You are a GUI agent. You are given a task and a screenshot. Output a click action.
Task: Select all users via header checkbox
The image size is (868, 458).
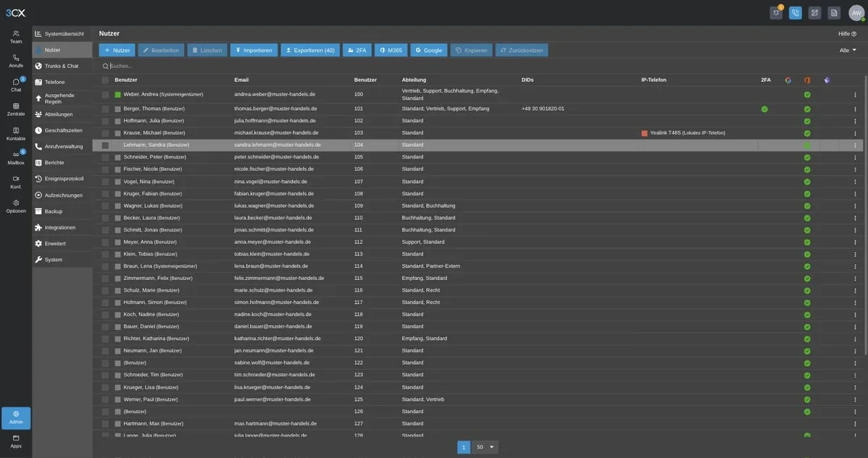pos(106,80)
